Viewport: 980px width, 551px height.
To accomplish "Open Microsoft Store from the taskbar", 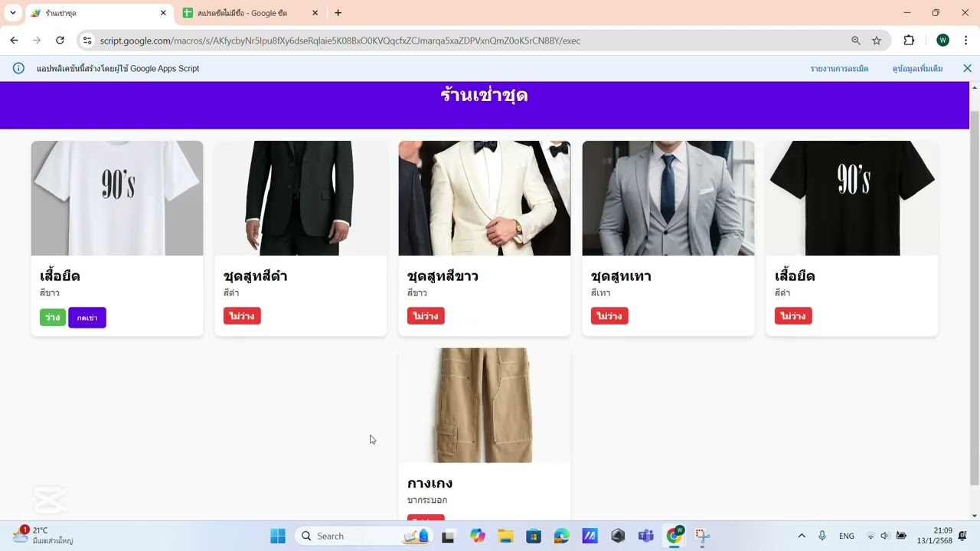I will (x=534, y=536).
